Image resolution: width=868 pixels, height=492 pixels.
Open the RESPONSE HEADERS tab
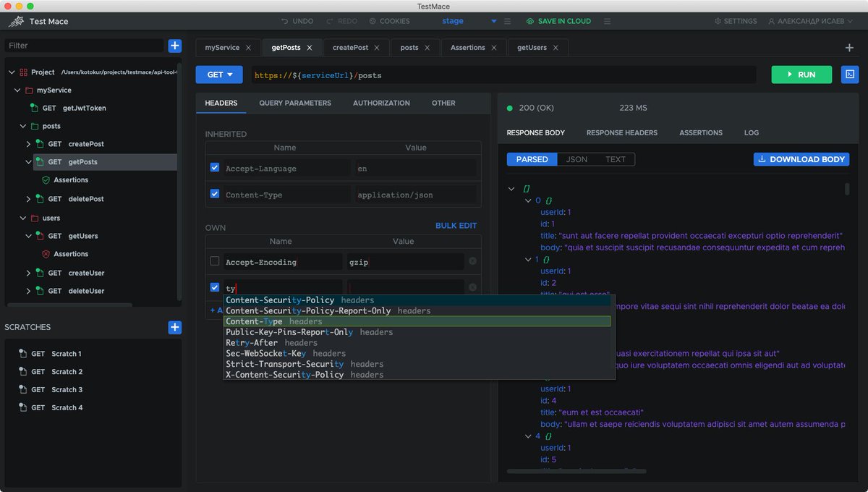(622, 132)
